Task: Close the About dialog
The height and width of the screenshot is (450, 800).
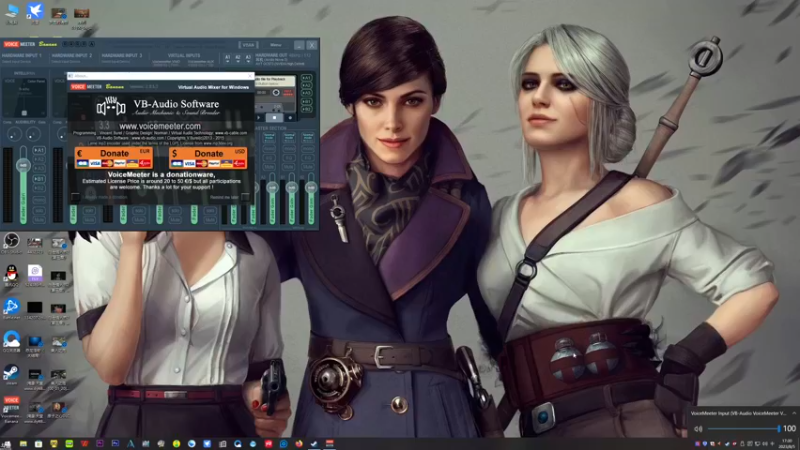Action: (x=250, y=76)
